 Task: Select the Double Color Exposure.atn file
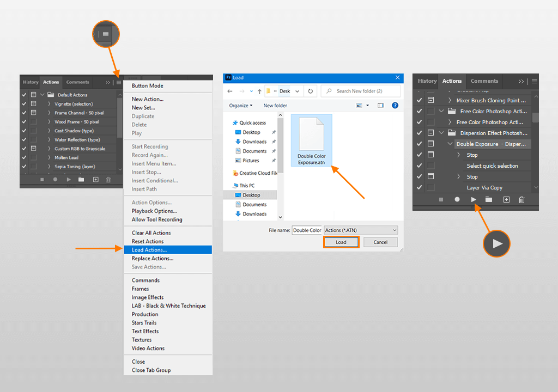tap(311, 140)
